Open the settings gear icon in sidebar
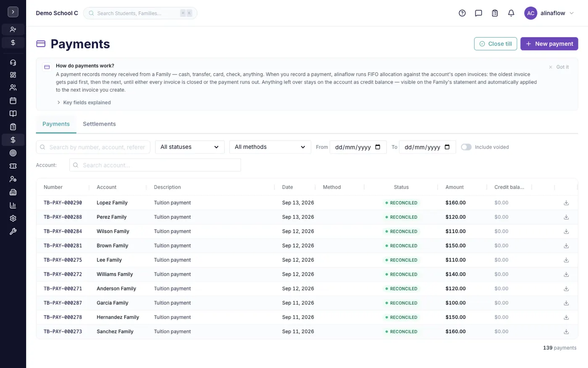This screenshot has width=588, height=368. point(13,218)
